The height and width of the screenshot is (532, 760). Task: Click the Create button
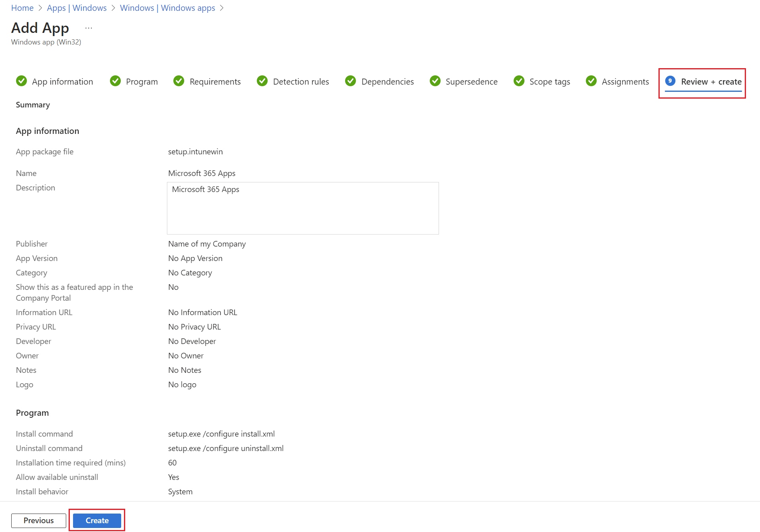(96, 520)
